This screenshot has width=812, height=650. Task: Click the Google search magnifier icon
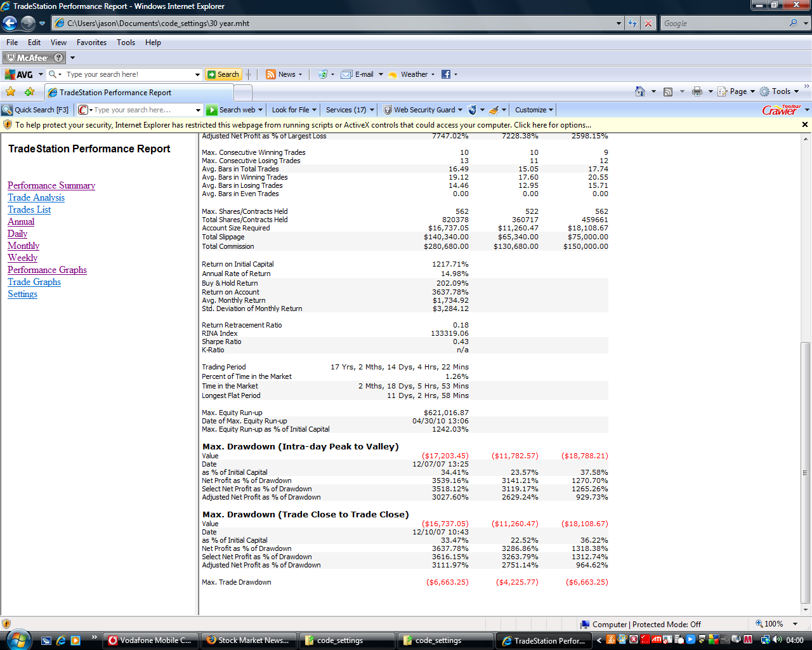click(x=793, y=23)
